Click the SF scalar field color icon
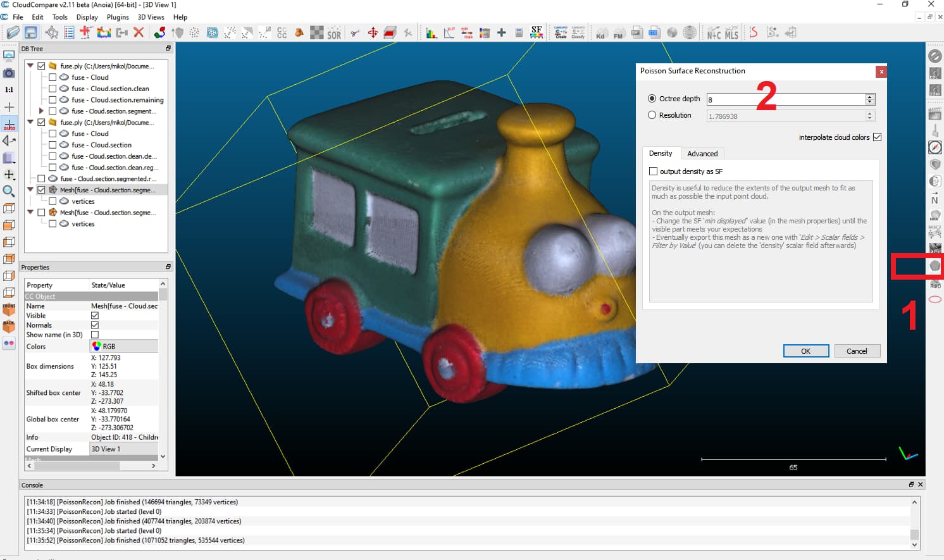The width and height of the screenshot is (944, 560). [537, 33]
